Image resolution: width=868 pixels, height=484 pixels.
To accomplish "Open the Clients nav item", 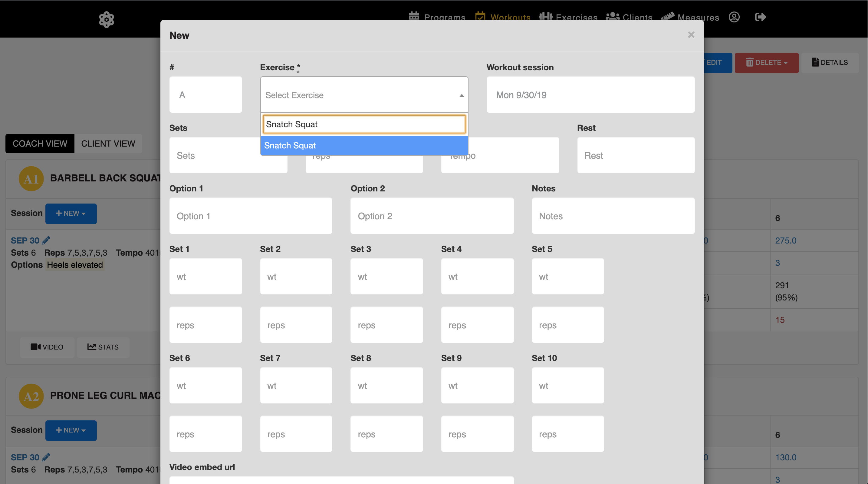I will pos(629,17).
